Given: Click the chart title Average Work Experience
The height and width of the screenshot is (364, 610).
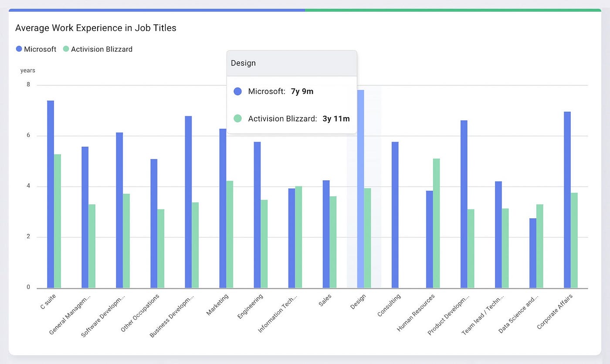Looking at the screenshot, I should (96, 28).
